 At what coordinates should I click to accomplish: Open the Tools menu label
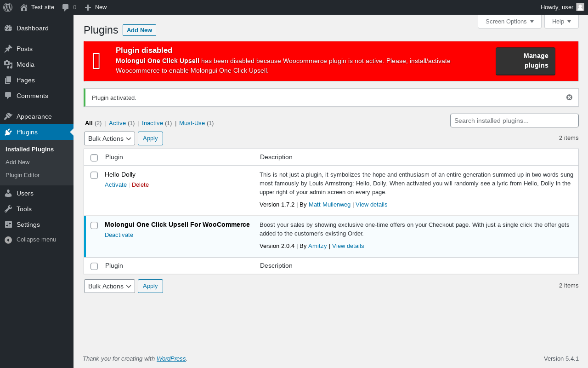click(x=24, y=209)
